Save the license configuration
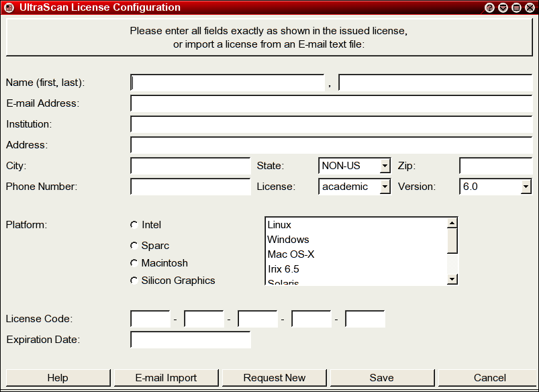539x392 pixels. pos(381,378)
